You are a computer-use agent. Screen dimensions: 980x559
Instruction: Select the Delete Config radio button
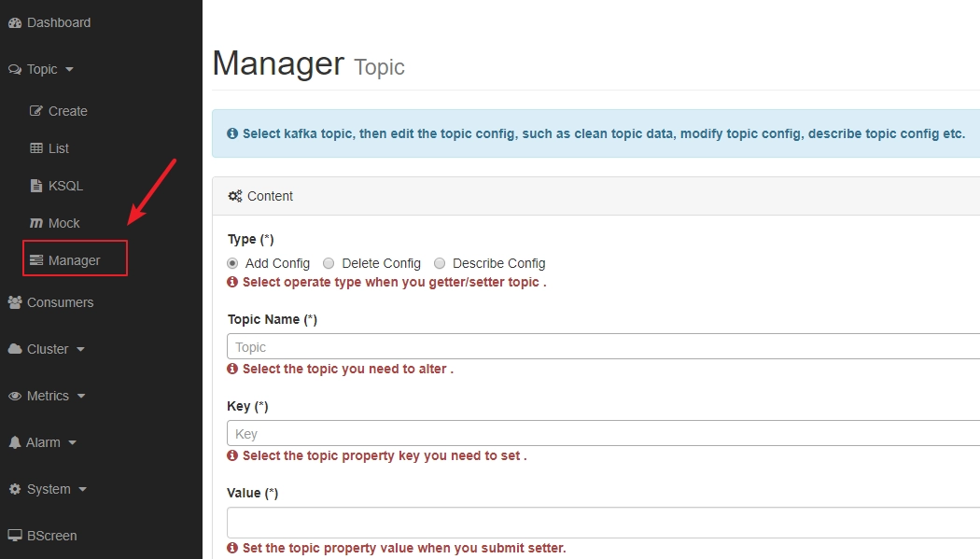(x=329, y=263)
